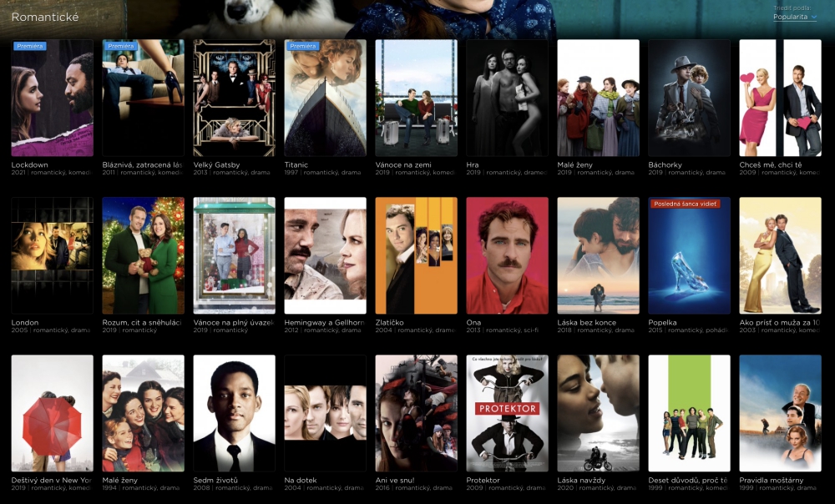Viewport: 835px width, 504px height.
Task: Open the Na dotek poster
Action: pos(326,414)
